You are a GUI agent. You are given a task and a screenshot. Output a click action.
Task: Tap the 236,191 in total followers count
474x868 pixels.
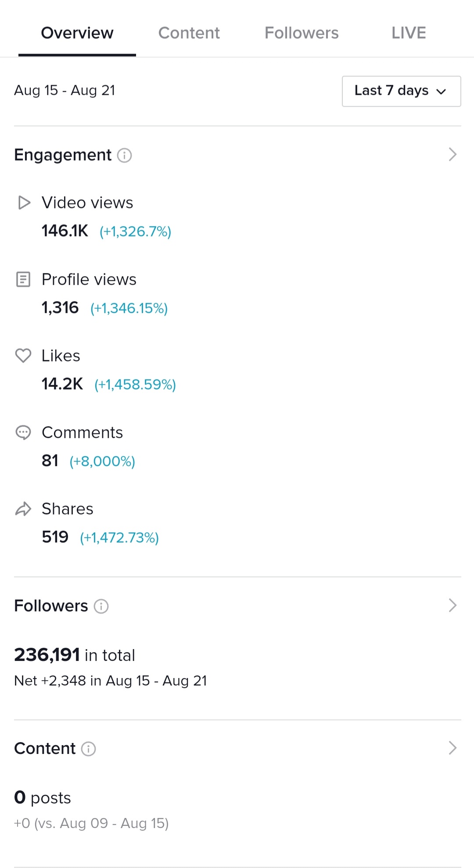[x=75, y=655]
